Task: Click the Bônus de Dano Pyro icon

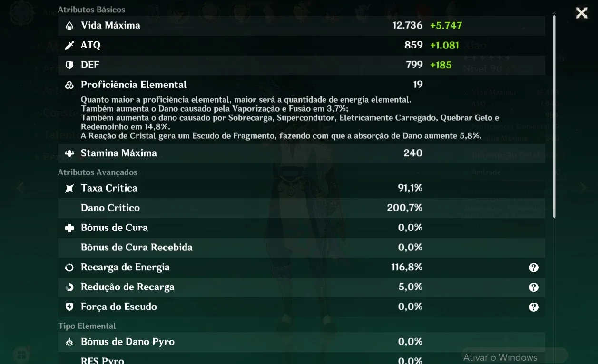Action: pos(69,342)
